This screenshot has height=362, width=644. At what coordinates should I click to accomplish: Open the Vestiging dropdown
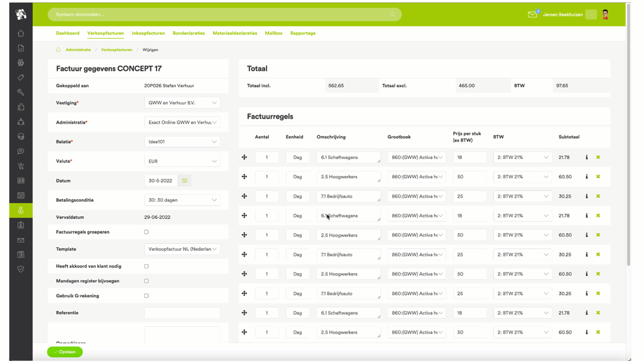click(x=182, y=103)
